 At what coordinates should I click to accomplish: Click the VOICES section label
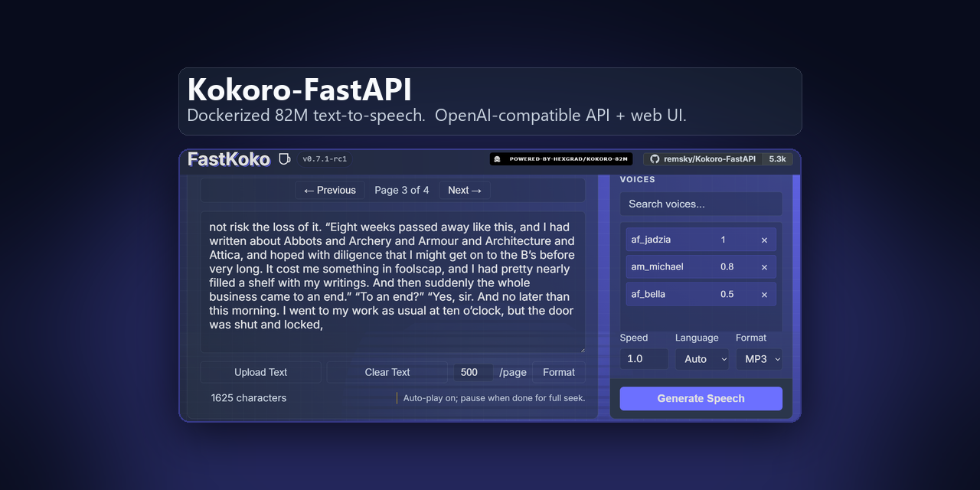point(638,180)
